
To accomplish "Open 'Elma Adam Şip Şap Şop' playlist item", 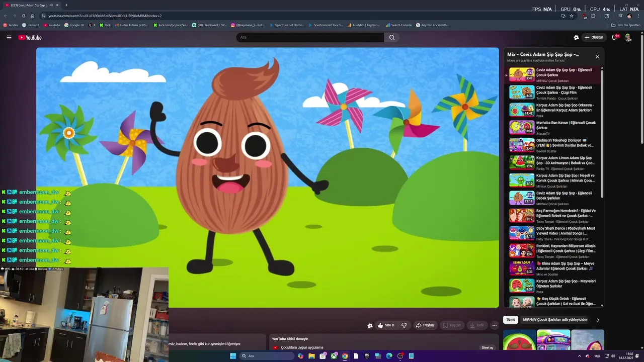I will pyautogui.click(x=552, y=268).
